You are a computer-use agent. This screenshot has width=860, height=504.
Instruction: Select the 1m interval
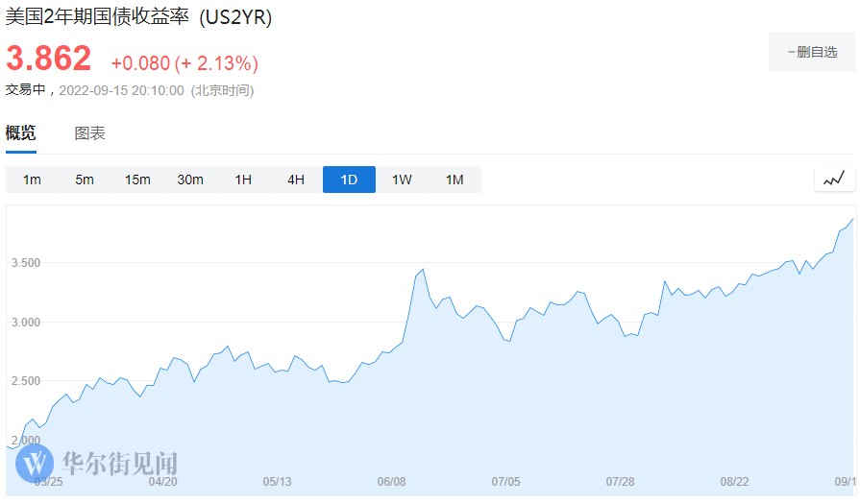click(x=32, y=180)
